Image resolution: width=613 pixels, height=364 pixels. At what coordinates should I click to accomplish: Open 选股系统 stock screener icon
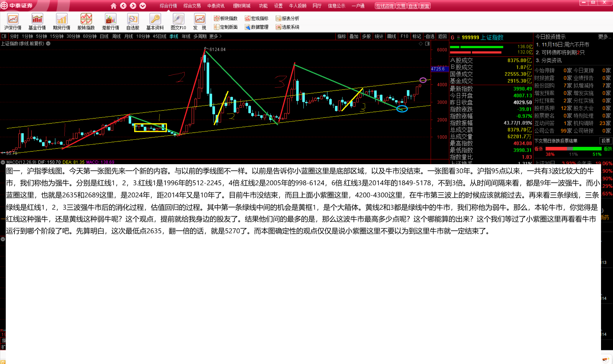[x=278, y=27]
